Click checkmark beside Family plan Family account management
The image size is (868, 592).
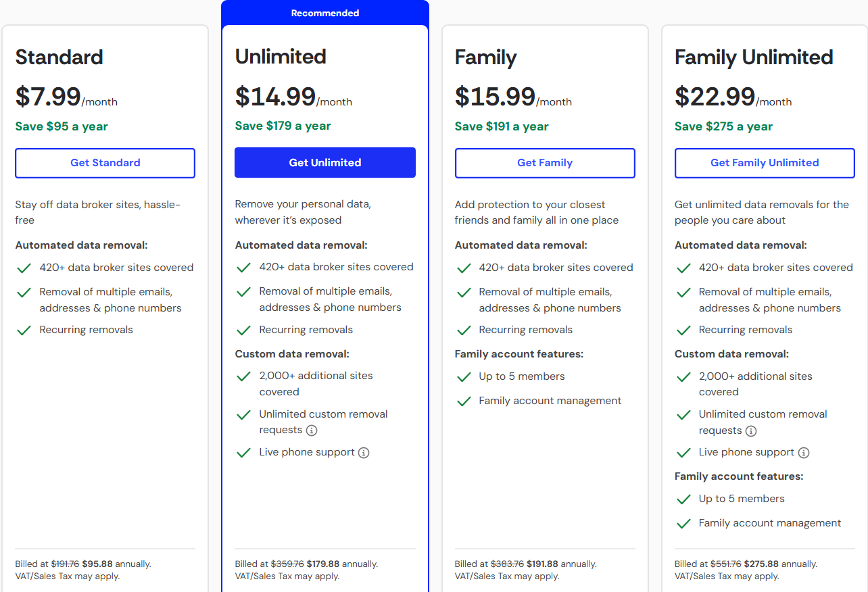click(464, 401)
